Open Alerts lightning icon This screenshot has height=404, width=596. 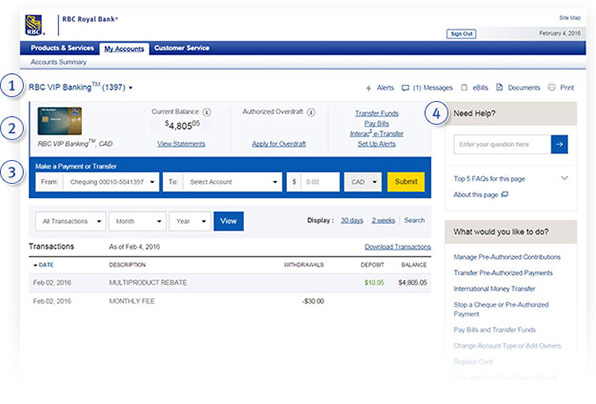[x=368, y=88]
